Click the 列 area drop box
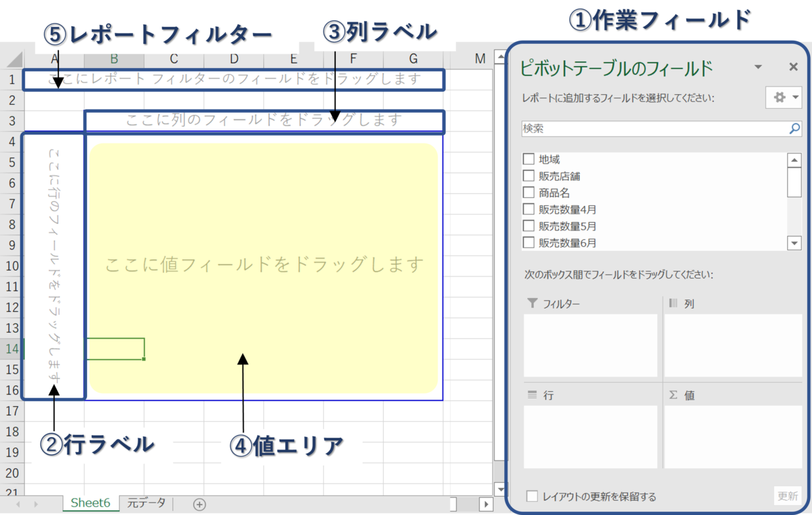Image resolution: width=812 pixels, height=515 pixels. (x=733, y=345)
